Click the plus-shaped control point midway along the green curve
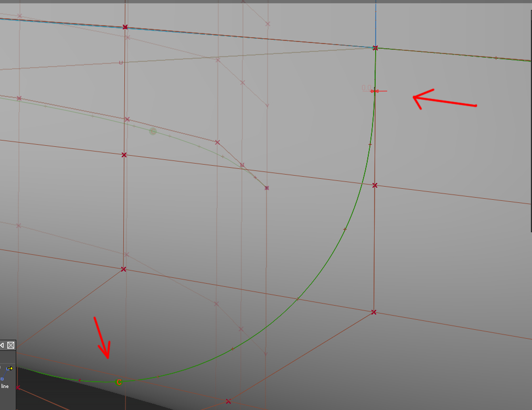Image resolution: width=532 pixels, height=410 pixels. tap(344, 228)
